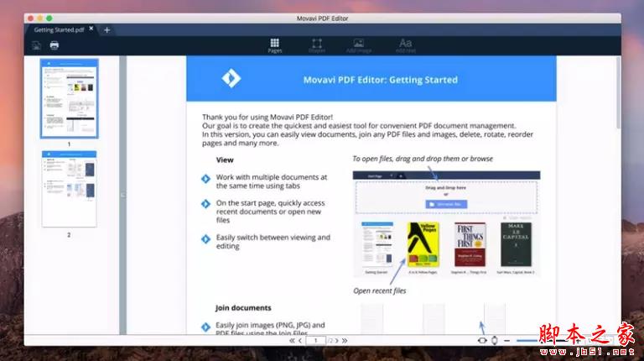This screenshot has width=644, height=361.
Task: Click the save document icon
Action: pos(37,45)
